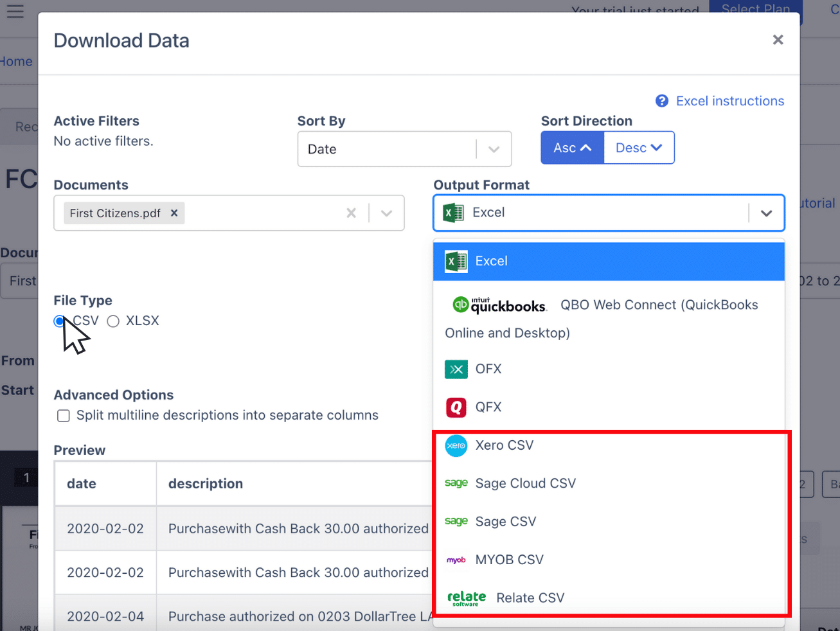Click the Output Format select field

click(x=609, y=213)
